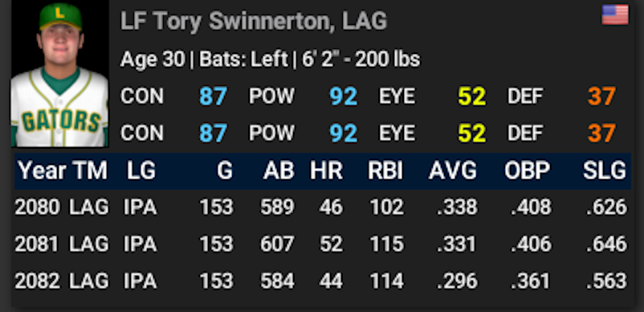Click the AB column header

(x=279, y=170)
